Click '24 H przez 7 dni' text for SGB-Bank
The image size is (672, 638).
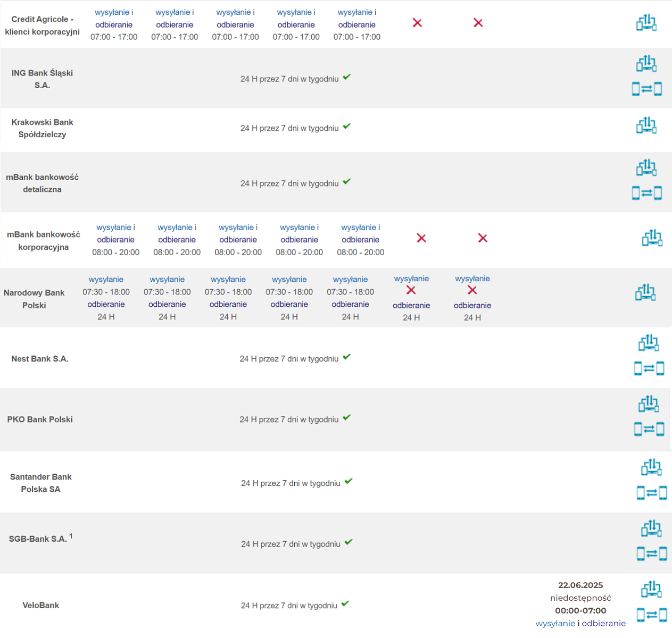pyautogui.click(x=291, y=544)
